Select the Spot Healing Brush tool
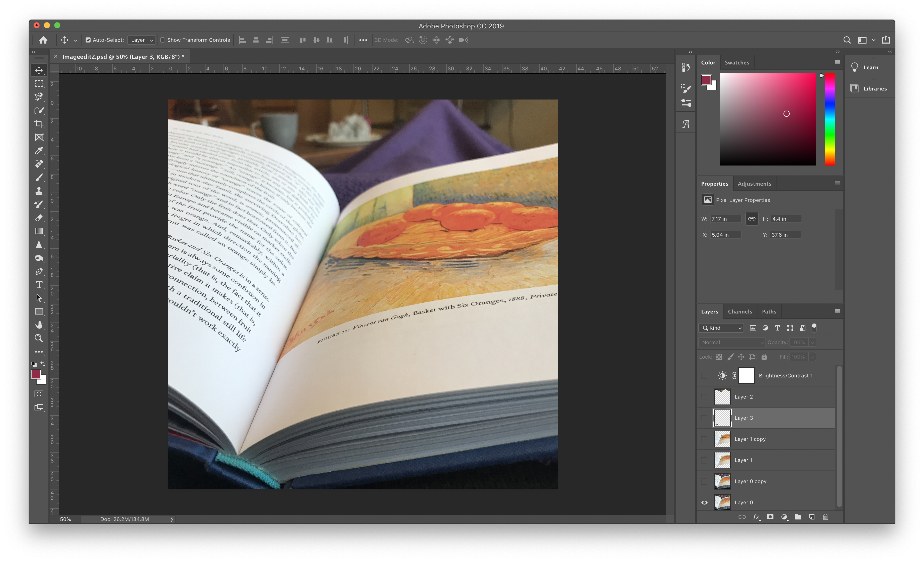 [39, 164]
